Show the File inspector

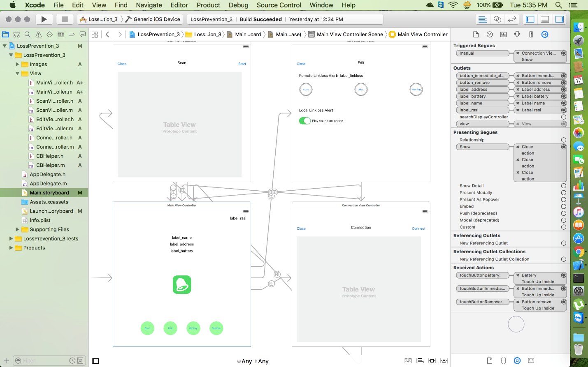pos(476,35)
